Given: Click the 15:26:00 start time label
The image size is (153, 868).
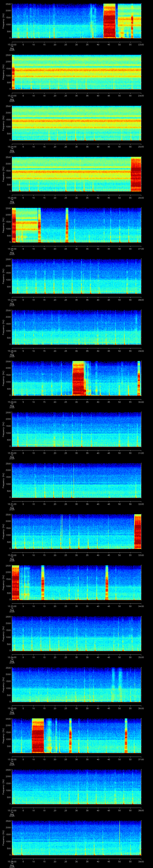Looking at the screenshot, I should [x=12, y=249].
